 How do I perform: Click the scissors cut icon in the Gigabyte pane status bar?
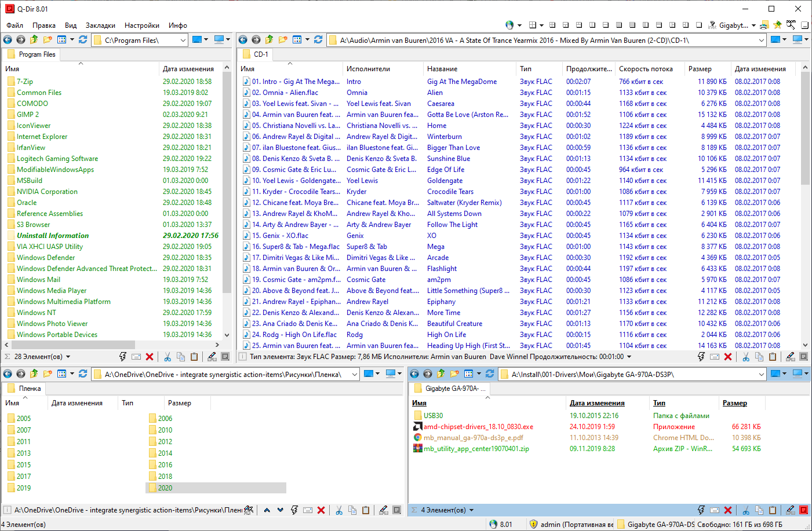[x=746, y=510]
